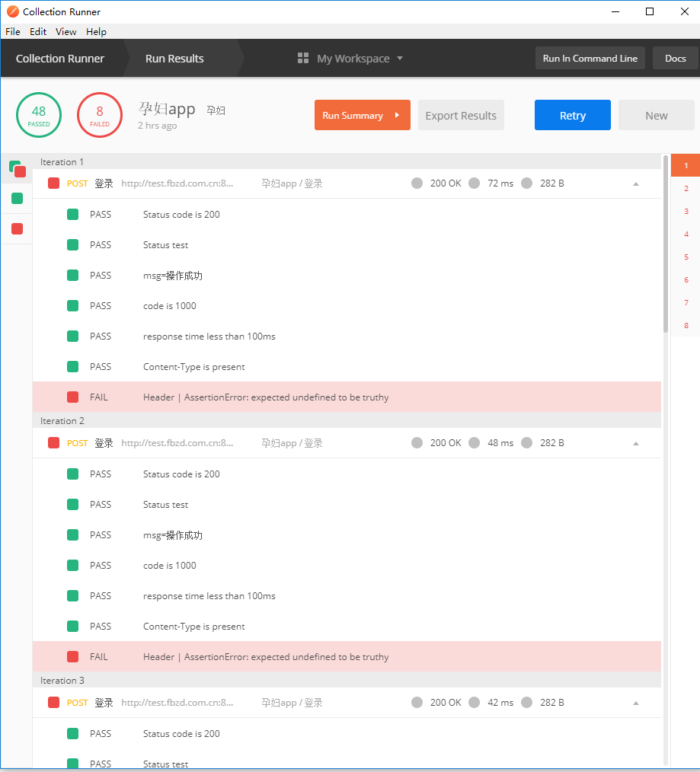The width and height of the screenshot is (700, 772).
Task: Click Iteration 1 header
Action: (x=347, y=161)
